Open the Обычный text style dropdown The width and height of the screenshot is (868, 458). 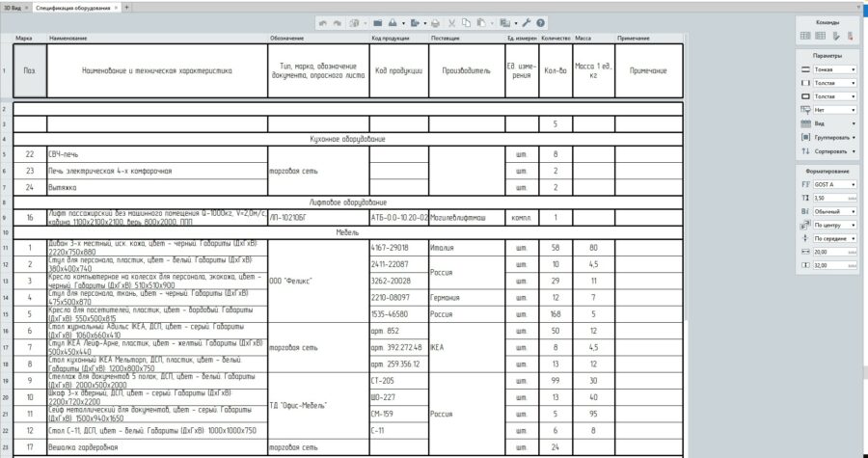point(835,212)
